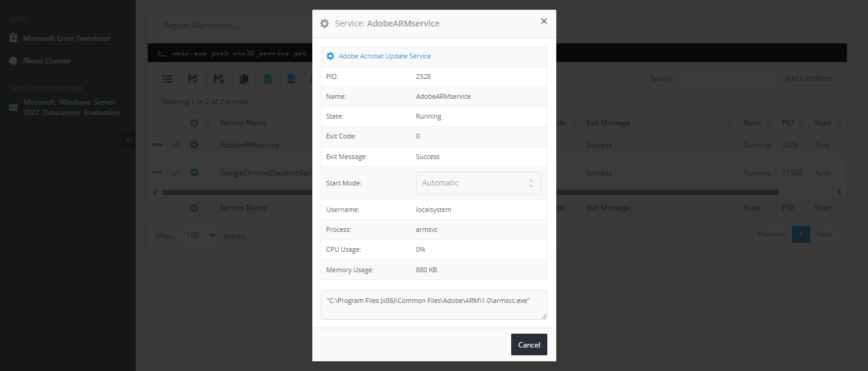
Task: Click the Add Condition button
Action: pyautogui.click(x=808, y=78)
